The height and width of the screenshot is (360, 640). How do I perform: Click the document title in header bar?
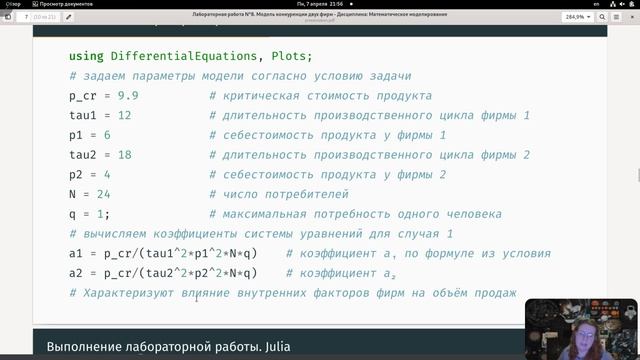coord(320,14)
